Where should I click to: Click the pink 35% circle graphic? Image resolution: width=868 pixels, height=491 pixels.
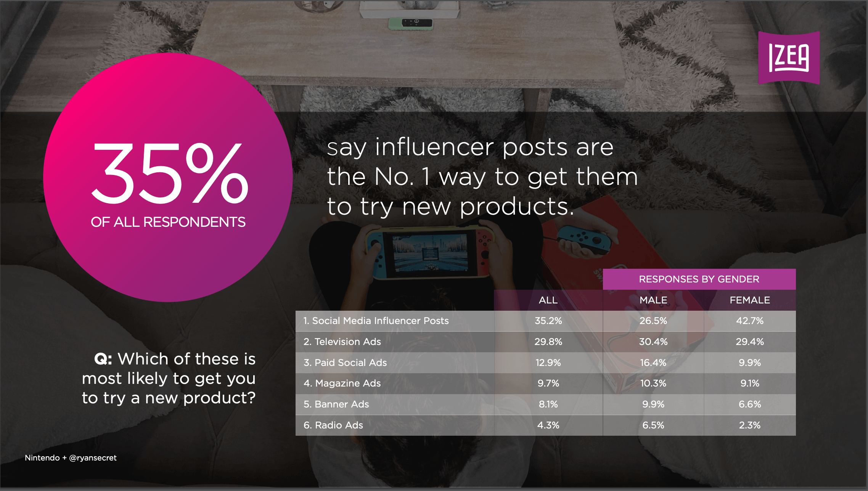(168, 178)
